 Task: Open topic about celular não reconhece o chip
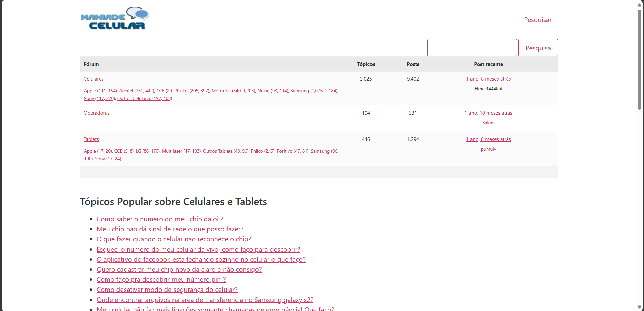(x=174, y=239)
